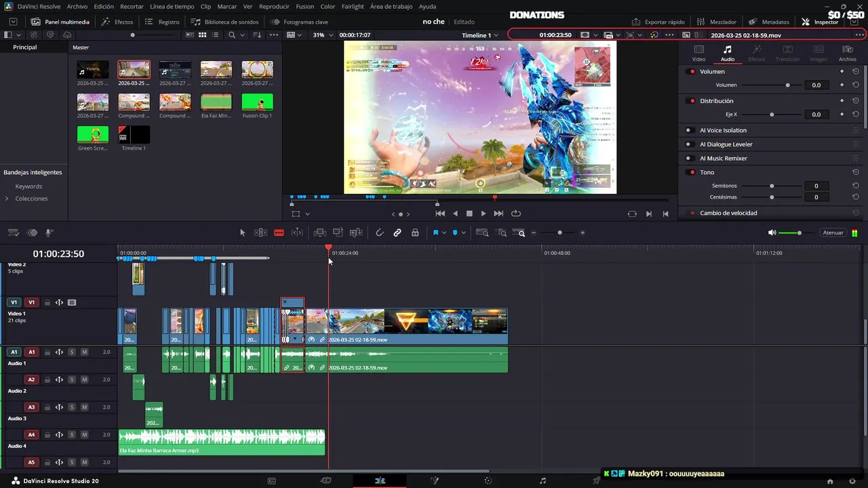The width and height of the screenshot is (868, 488).
Task: Add keyframe for Eje X parameter
Action: 842,115
